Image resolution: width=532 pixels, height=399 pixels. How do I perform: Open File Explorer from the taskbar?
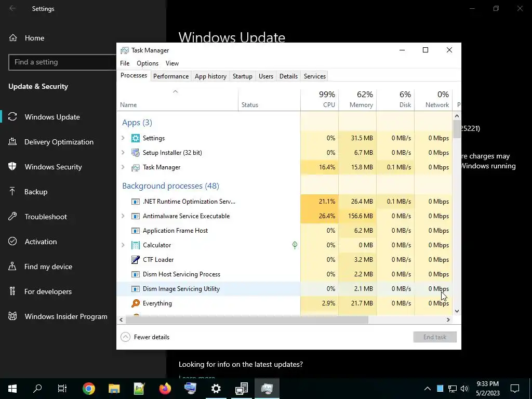[114, 389]
